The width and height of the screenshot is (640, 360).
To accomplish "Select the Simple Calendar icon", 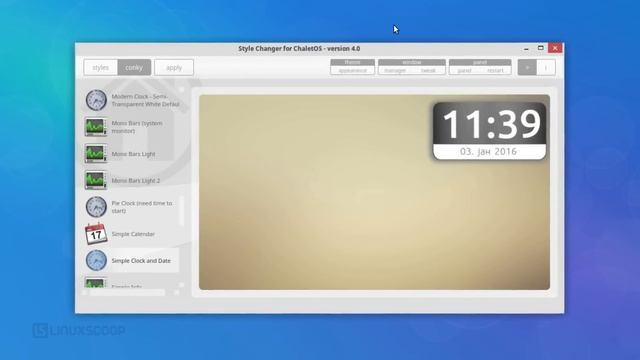I will click(x=96, y=233).
